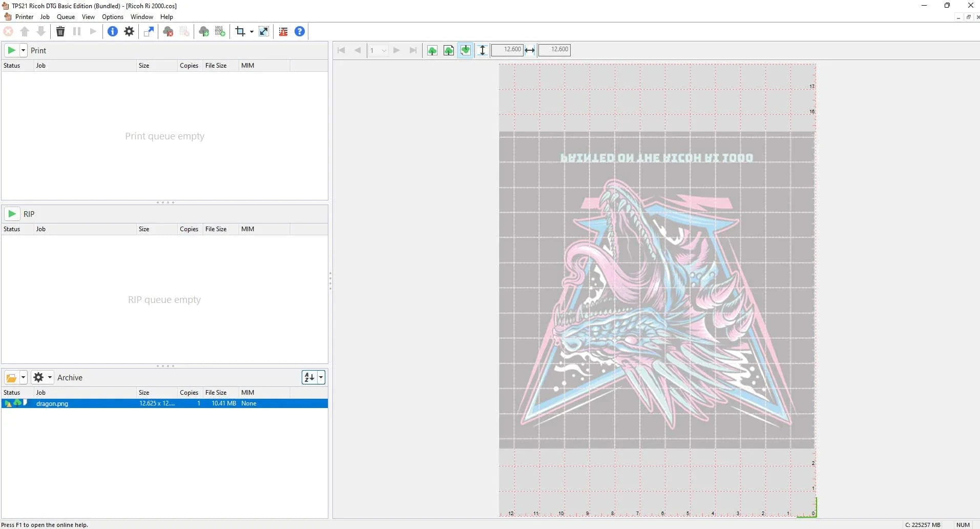The width and height of the screenshot is (980, 529).
Task: Click the crop tool icon
Action: [x=240, y=32]
